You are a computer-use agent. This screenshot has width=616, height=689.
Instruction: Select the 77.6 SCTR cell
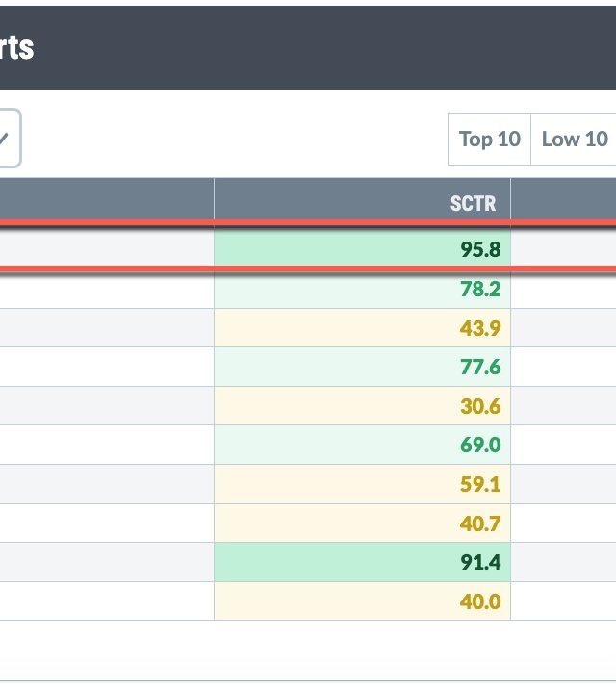coord(479,367)
